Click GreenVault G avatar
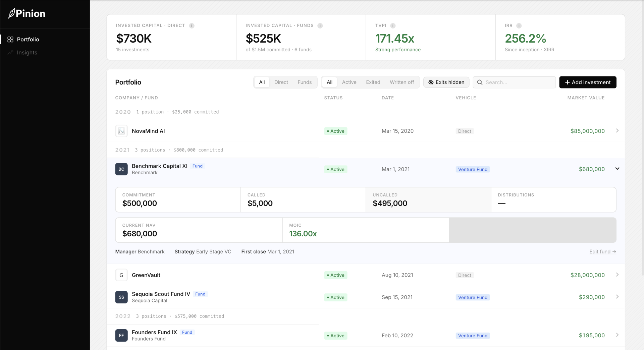 point(121,275)
